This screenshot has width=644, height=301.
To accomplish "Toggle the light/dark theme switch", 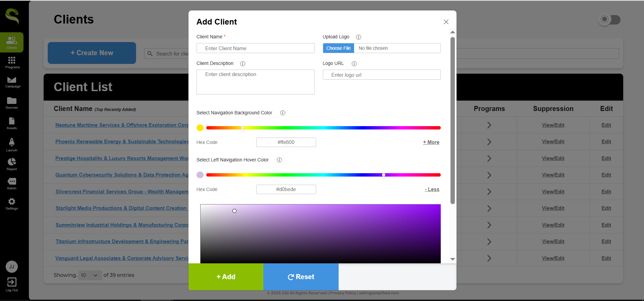I will click(x=609, y=20).
